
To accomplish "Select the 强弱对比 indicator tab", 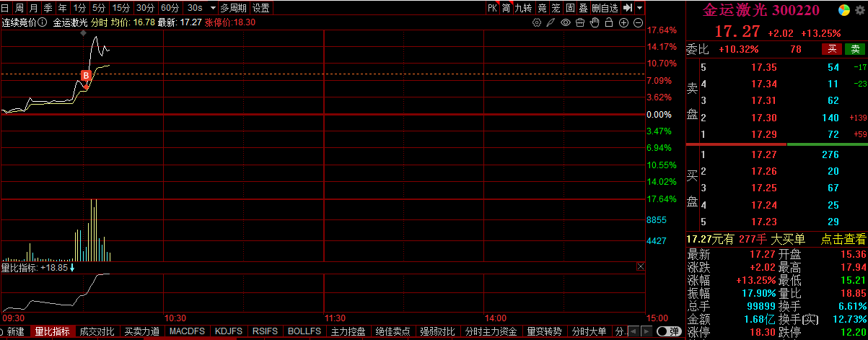I will pyautogui.click(x=437, y=332).
